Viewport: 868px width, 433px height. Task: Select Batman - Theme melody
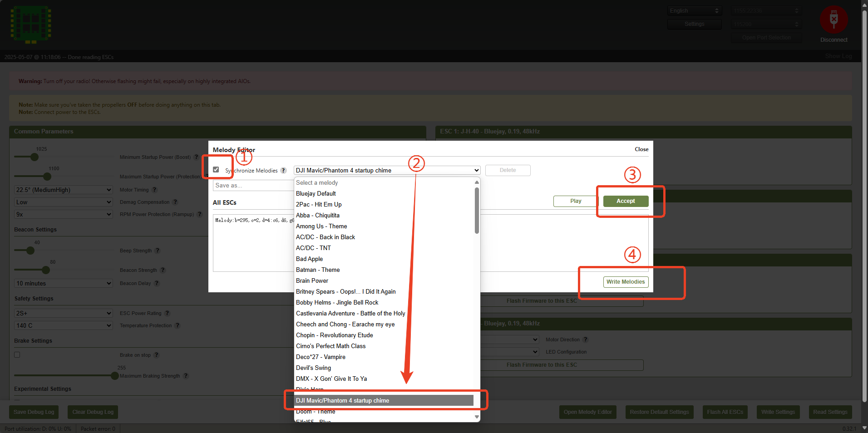pyautogui.click(x=384, y=270)
